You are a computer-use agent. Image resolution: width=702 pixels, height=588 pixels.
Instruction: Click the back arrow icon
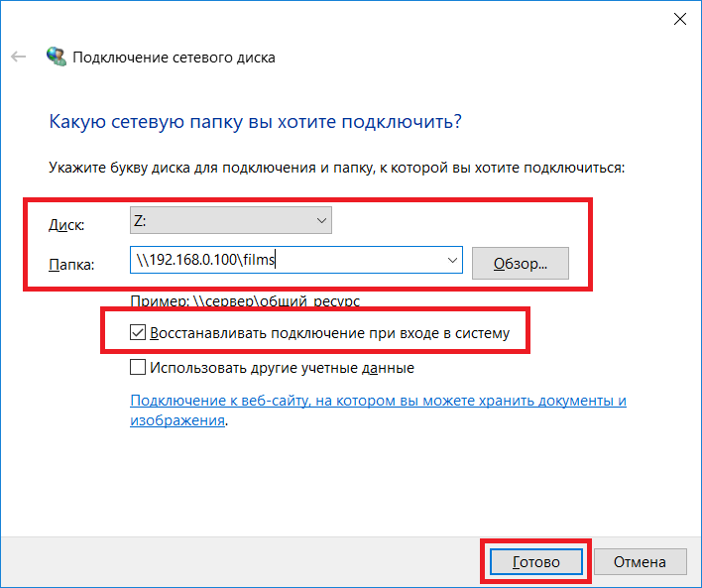(x=19, y=57)
